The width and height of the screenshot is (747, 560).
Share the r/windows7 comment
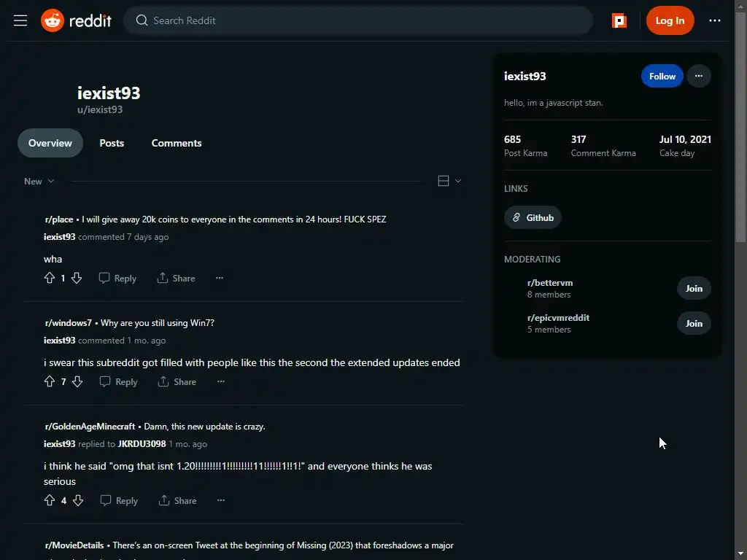tap(177, 381)
